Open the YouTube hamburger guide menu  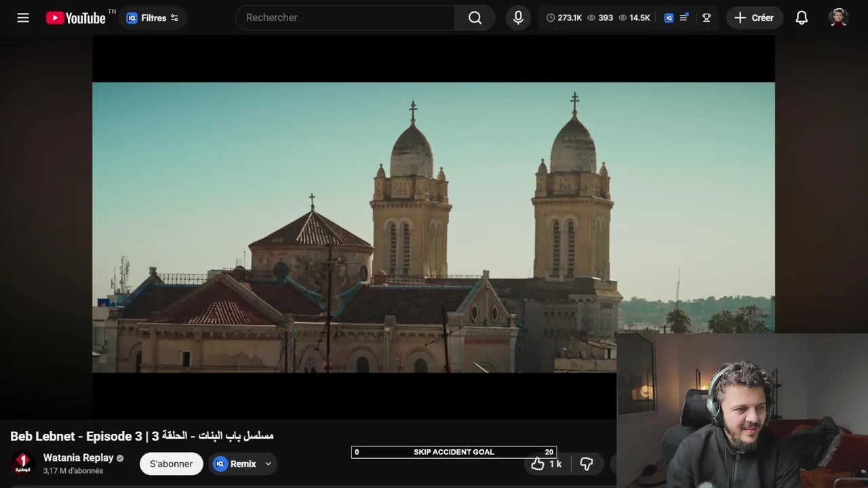23,18
